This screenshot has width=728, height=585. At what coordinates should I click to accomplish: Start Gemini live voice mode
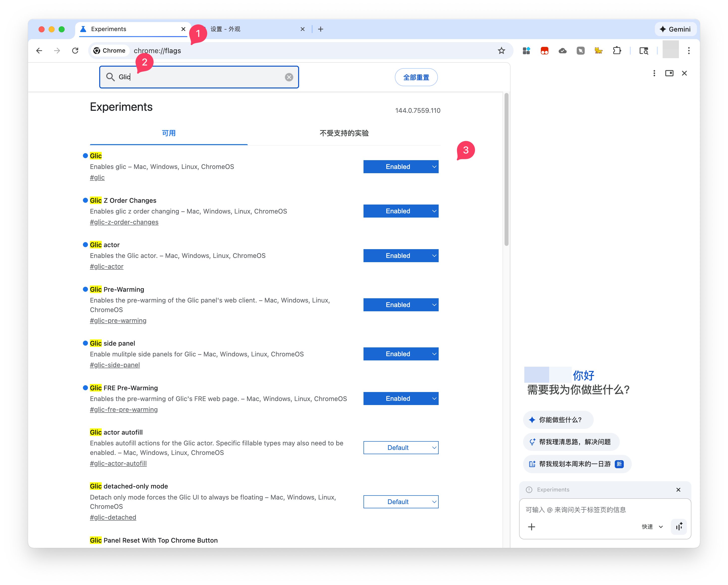pos(679,527)
